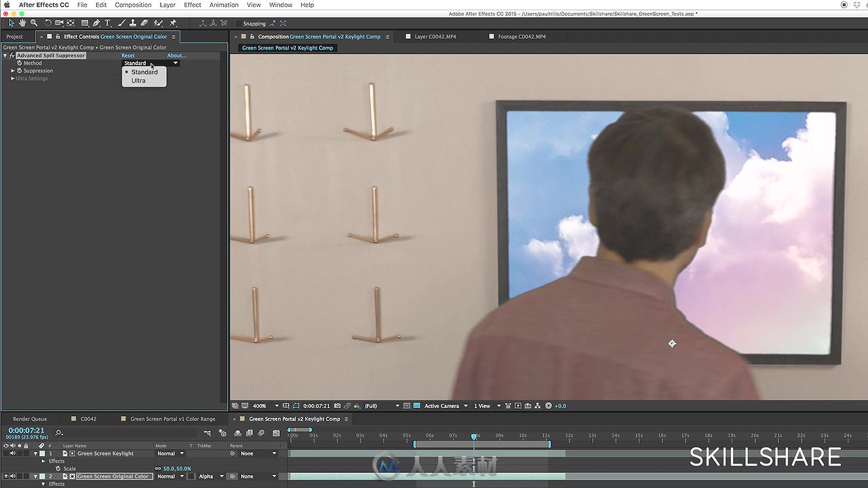The height and width of the screenshot is (488, 868).
Task: Select the Zoom magnifier tool
Action: coord(34,23)
